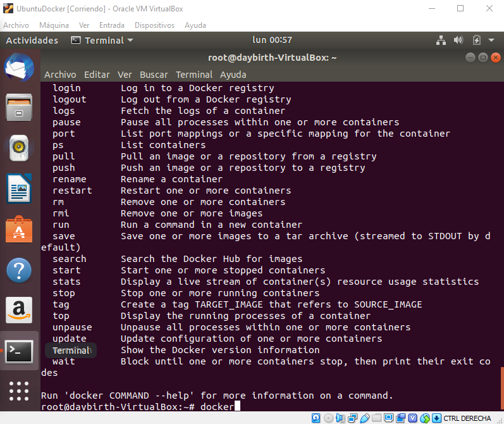This screenshot has height=424, width=504.
Task: Open VirtualBox Dispositivos menu
Action: [x=154, y=25]
